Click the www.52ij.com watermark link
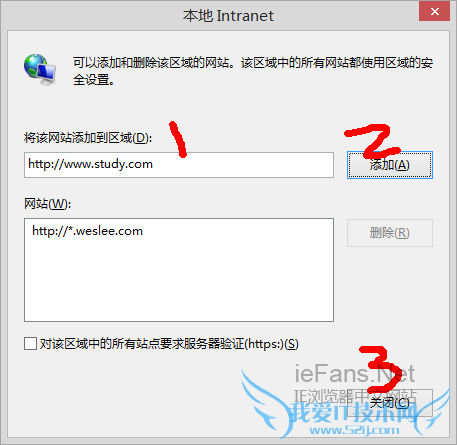Viewport: 457px width, 445px height. pos(354,430)
